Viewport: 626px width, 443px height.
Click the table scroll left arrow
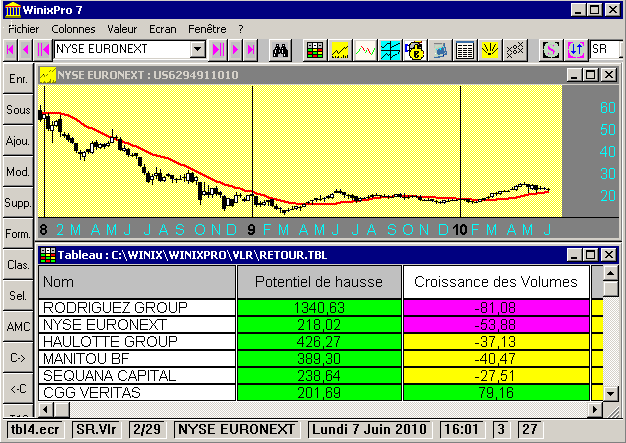46,409
